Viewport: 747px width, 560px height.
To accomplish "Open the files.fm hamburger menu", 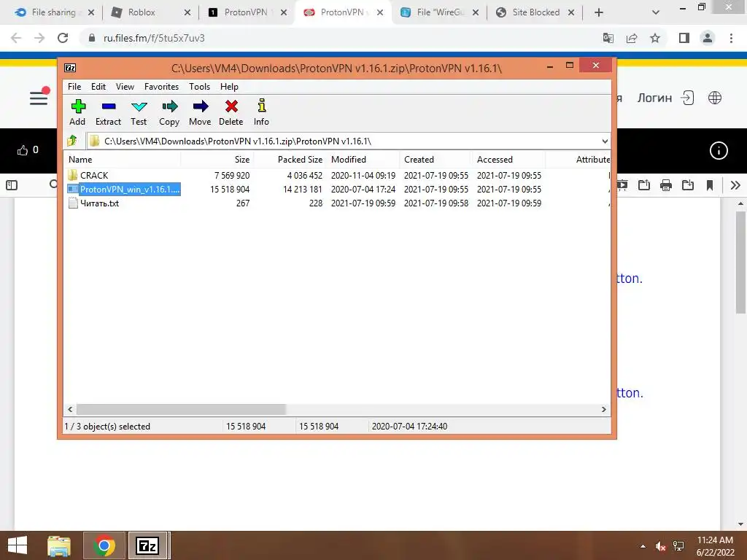I will click(39, 98).
